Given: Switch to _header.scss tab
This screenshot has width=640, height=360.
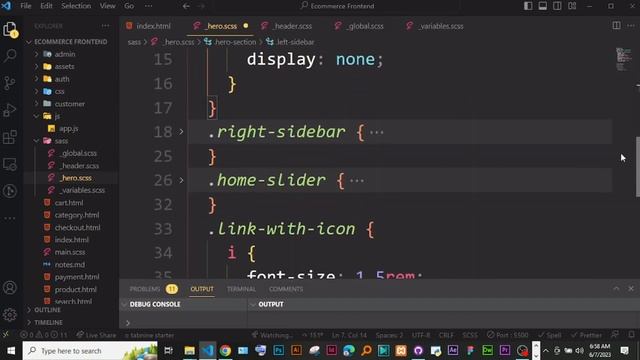Looking at the screenshot, I should tap(292, 26).
